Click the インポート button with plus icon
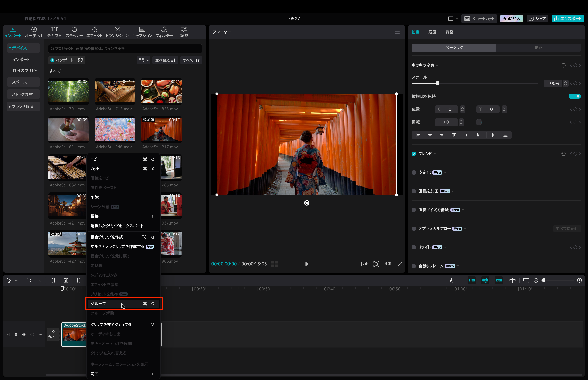Image resolution: width=588 pixels, height=380 pixels. point(62,60)
